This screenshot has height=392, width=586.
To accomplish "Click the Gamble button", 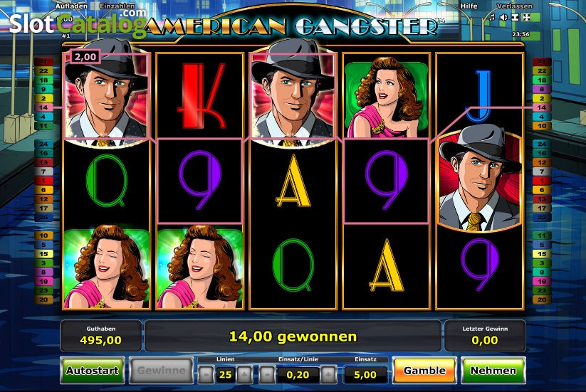I will [424, 371].
